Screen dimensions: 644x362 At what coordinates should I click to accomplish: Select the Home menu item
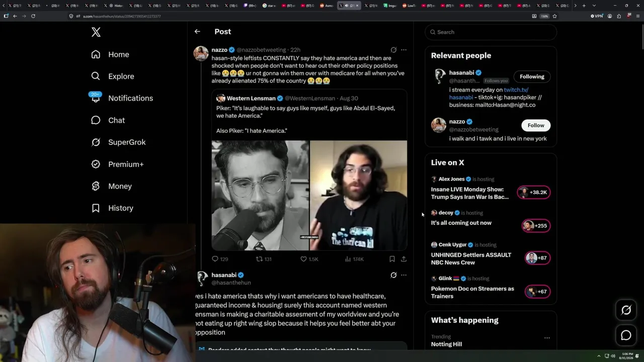coord(111,54)
